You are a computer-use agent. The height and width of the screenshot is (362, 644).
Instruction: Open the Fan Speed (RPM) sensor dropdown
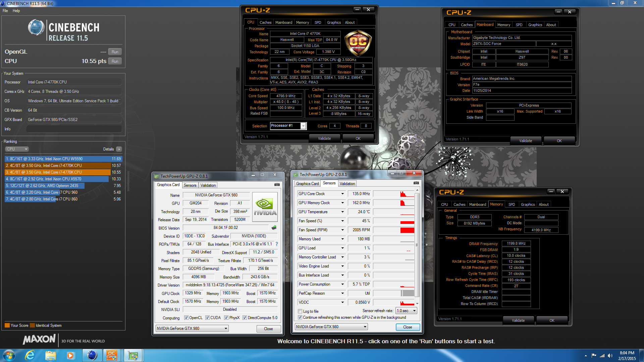[342, 230]
